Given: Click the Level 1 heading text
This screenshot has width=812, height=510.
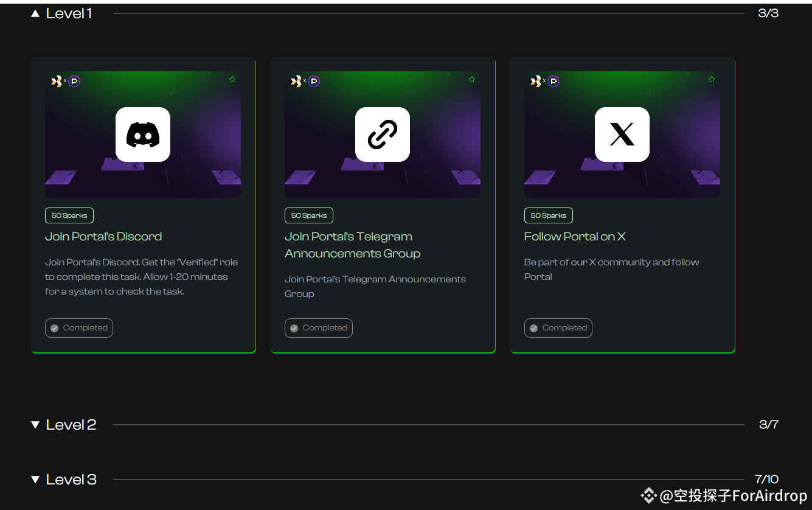Looking at the screenshot, I should tap(69, 13).
